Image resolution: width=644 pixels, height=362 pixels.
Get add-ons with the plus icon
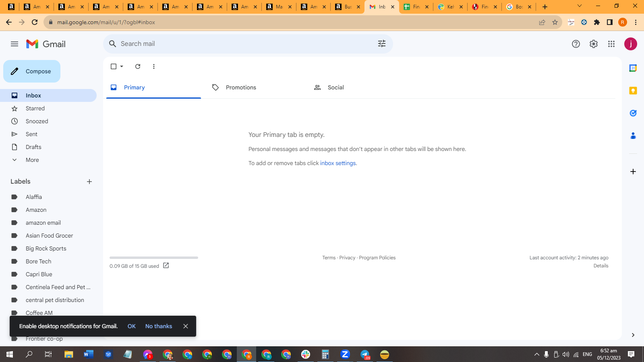(x=633, y=172)
